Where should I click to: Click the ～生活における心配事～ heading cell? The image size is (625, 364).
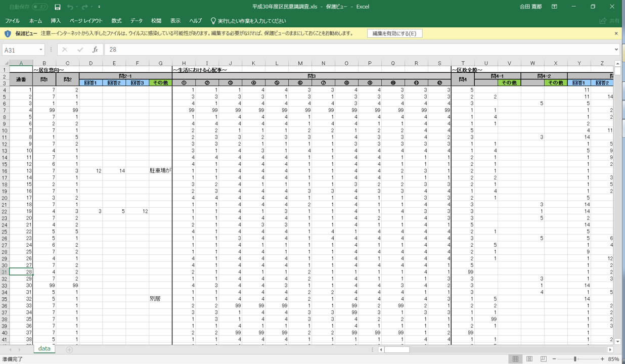pyautogui.click(x=200, y=70)
